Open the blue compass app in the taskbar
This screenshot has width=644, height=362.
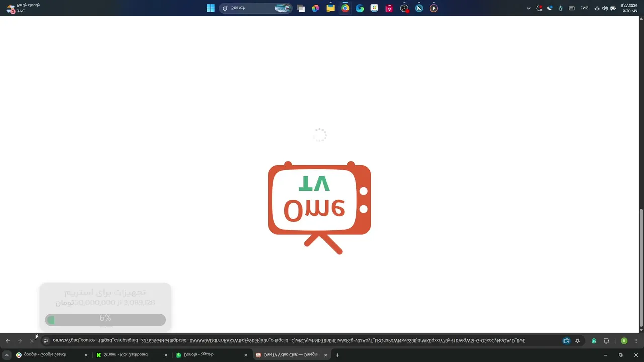click(419, 8)
